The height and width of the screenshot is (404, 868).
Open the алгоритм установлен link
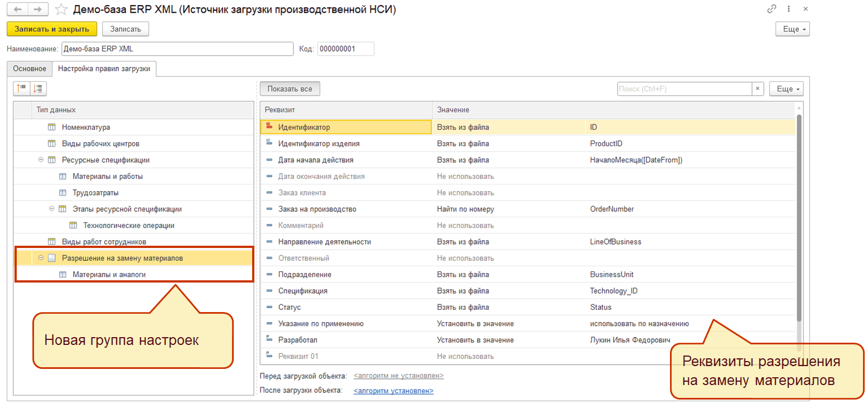point(393,391)
